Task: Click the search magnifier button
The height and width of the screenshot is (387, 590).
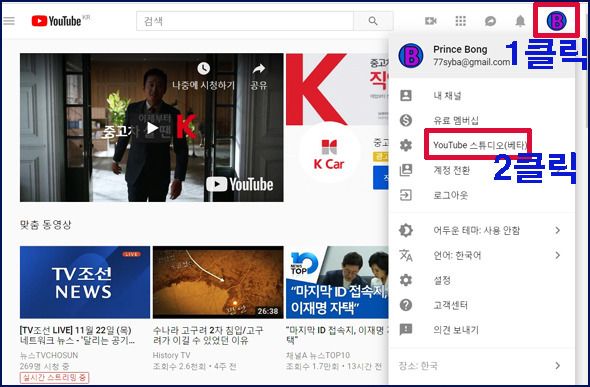Action: [x=373, y=21]
